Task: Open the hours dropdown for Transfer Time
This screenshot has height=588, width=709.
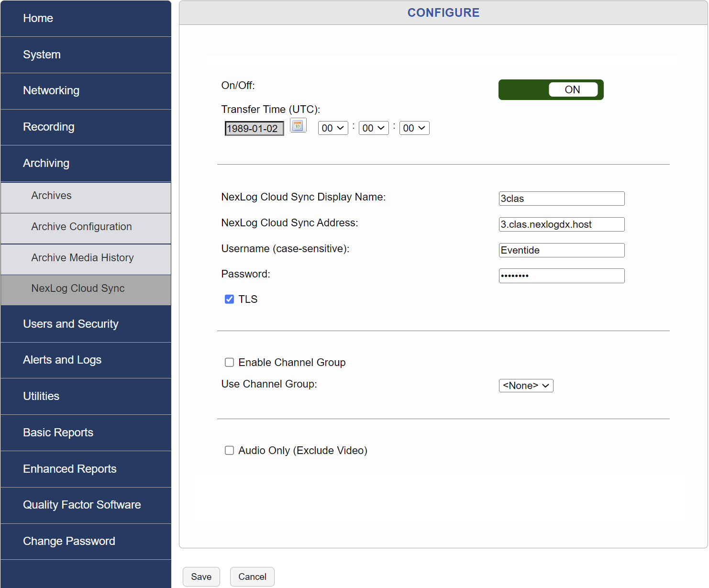Action: (333, 128)
